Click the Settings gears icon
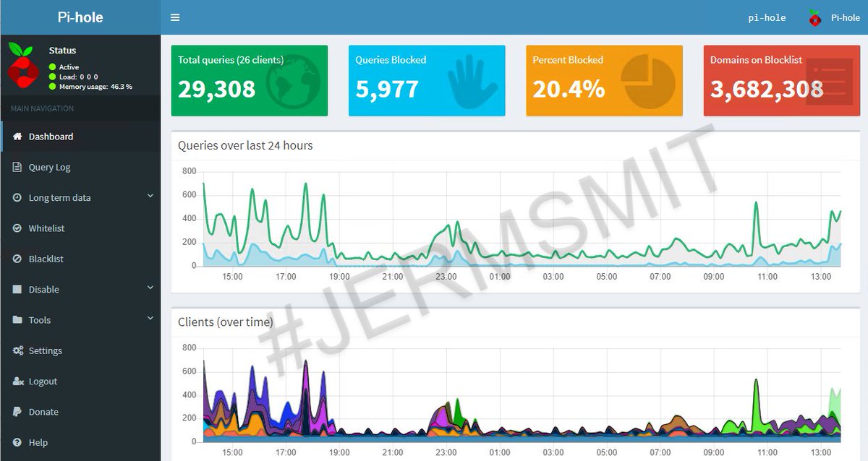868x461 pixels. 18,350
